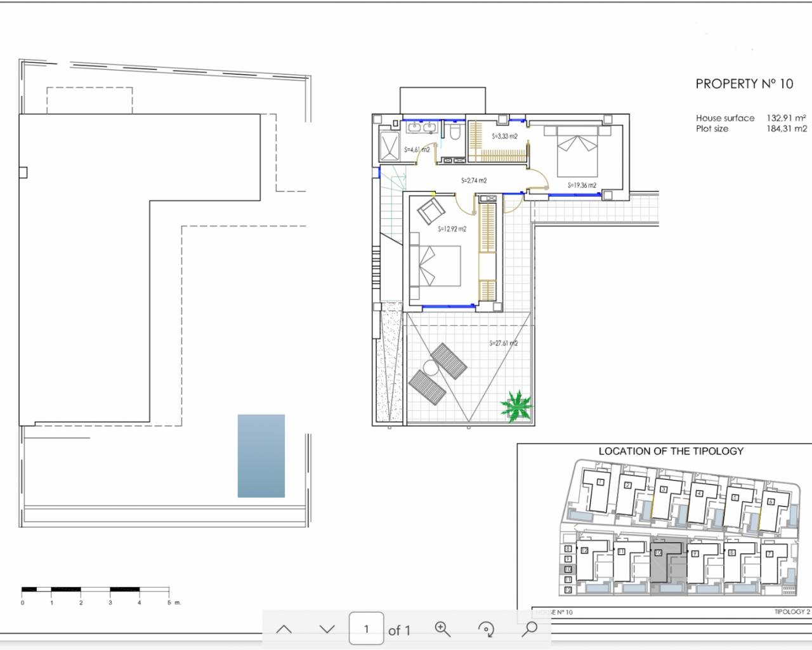Click house number 7 on location map

pyautogui.click(x=769, y=554)
